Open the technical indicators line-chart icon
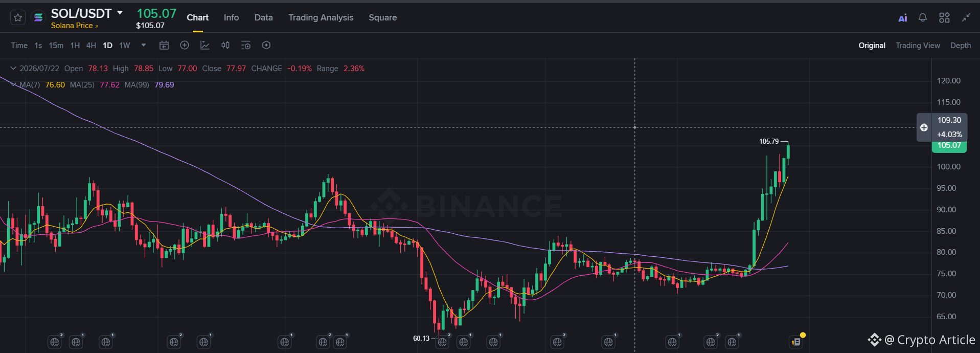Image resolution: width=980 pixels, height=353 pixels. click(x=205, y=46)
